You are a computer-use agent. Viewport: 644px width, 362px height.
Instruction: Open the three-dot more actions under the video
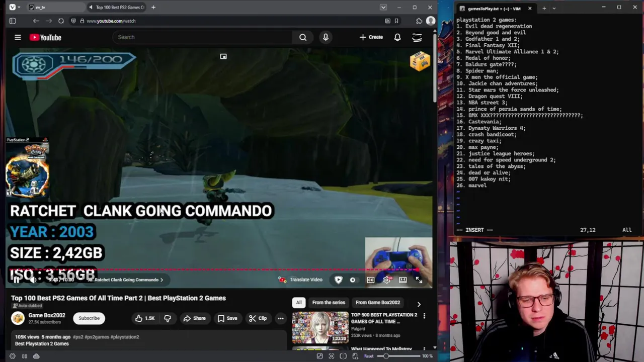281,318
